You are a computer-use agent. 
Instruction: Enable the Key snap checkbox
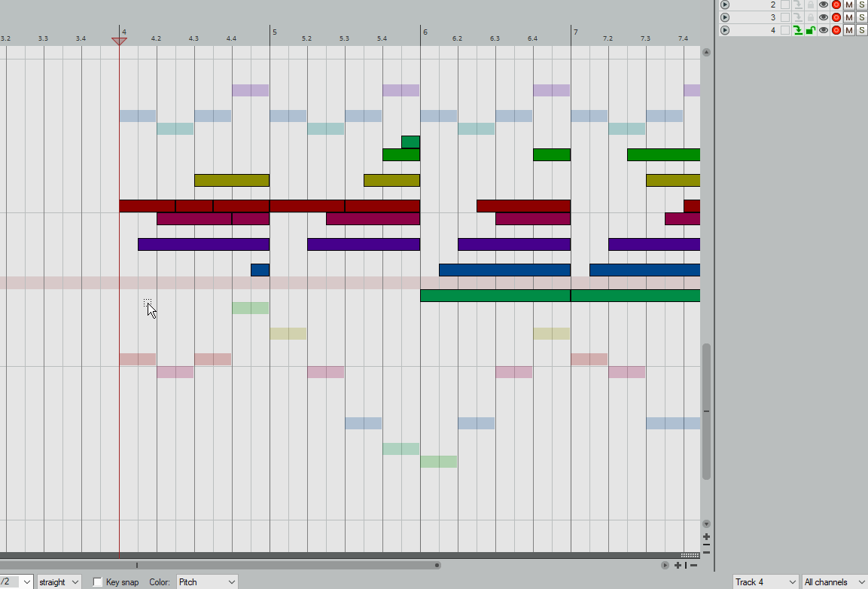97,581
